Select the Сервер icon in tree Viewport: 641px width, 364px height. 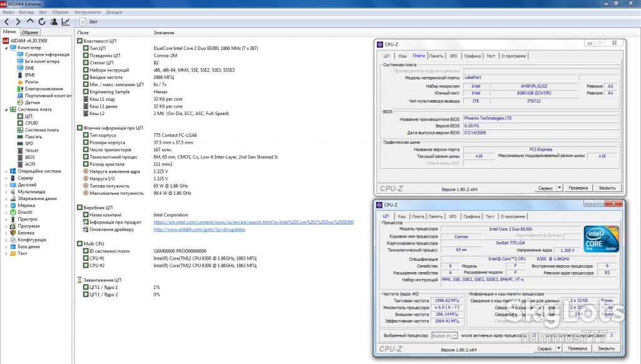click(x=13, y=178)
